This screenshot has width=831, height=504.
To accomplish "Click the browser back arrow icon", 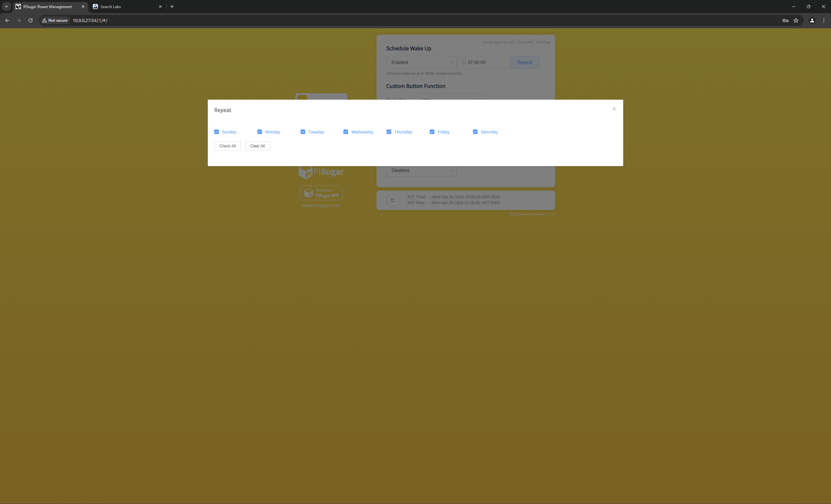I will (7, 20).
